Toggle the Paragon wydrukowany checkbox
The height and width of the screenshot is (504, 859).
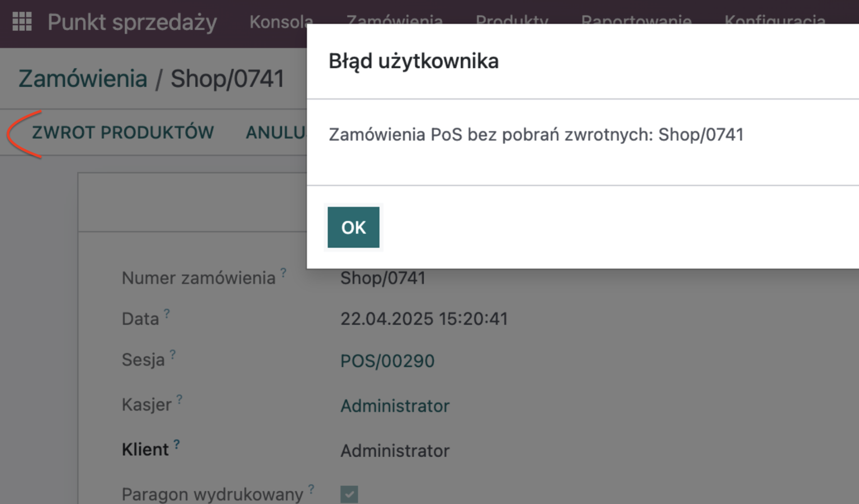pos(349,494)
